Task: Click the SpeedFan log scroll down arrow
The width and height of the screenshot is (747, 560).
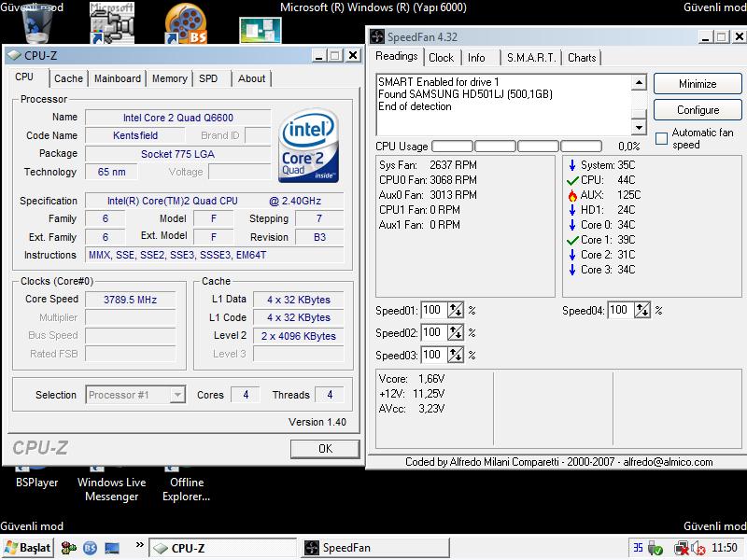Action: pyautogui.click(x=639, y=127)
